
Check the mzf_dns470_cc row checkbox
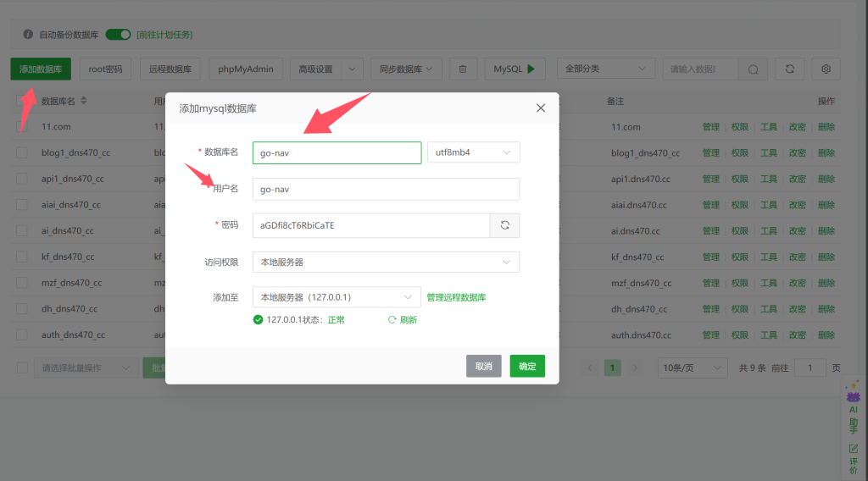[x=21, y=283]
